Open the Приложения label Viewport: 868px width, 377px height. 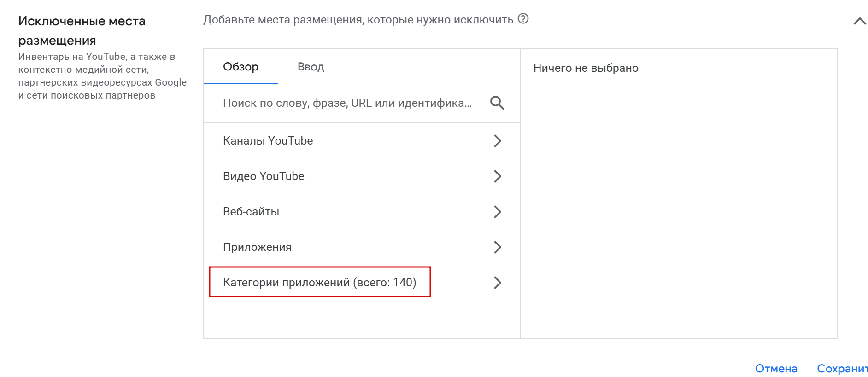(x=257, y=247)
